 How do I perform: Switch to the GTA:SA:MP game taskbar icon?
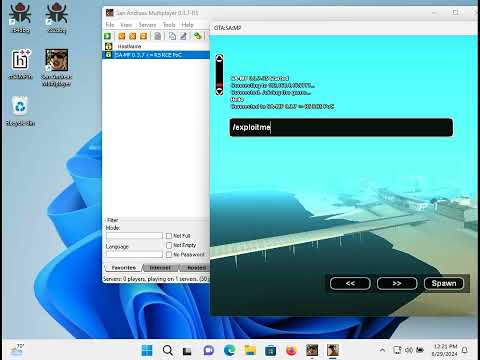(333, 350)
